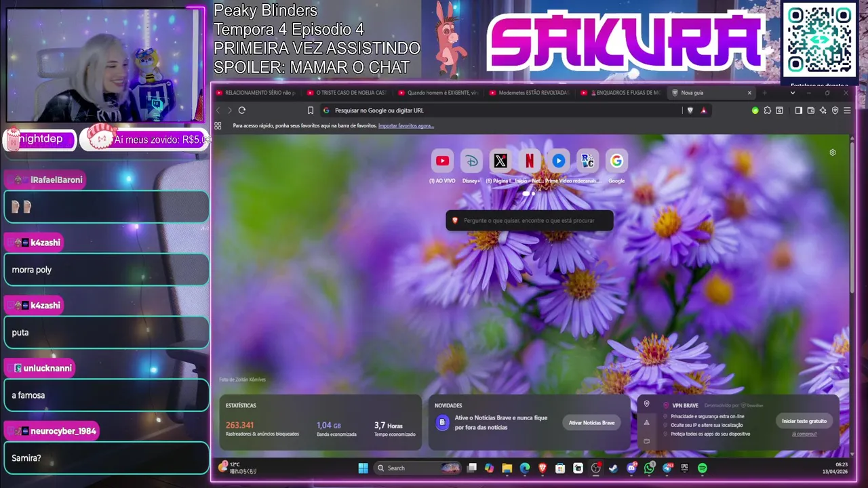Click the green extension status icon
This screenshot has width=868, height=488.
coord(755,110)
